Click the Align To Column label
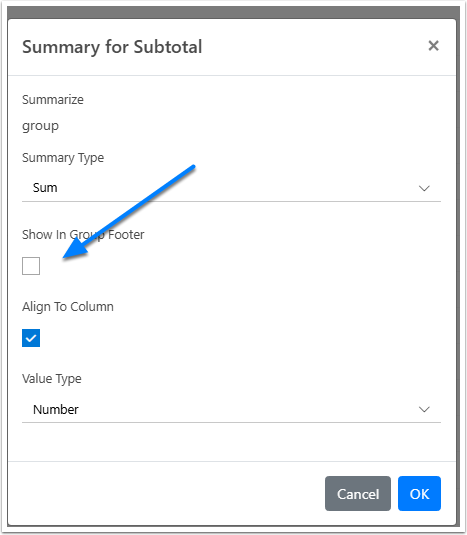Viewport: 467px width, 535px height. tap(68, 307)
